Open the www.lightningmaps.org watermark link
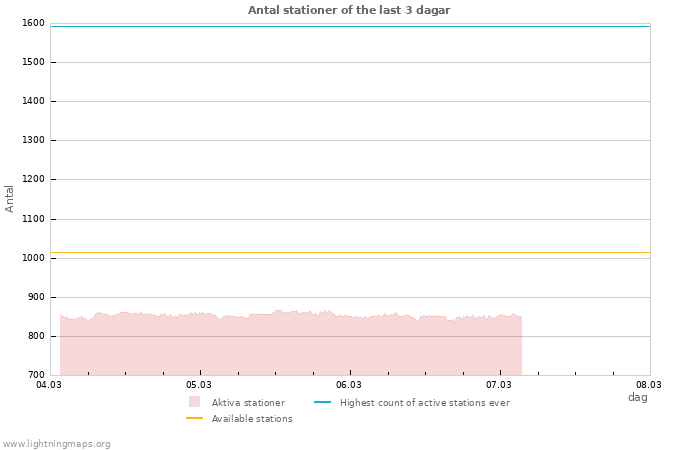The width and height of the screenshot is (700, 450). 57,444
